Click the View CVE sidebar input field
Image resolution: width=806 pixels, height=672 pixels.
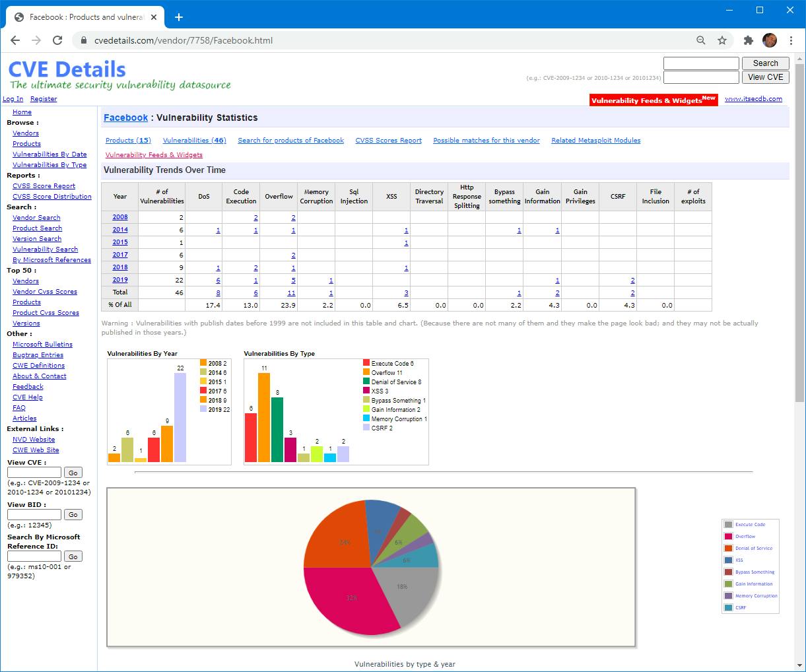point(34,473)
